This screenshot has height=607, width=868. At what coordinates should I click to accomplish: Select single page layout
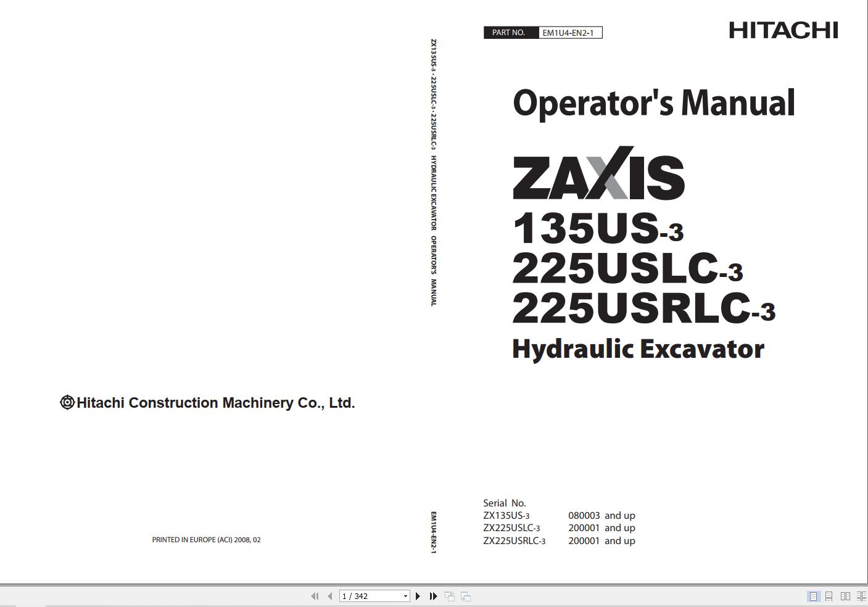tap(813, 596)
